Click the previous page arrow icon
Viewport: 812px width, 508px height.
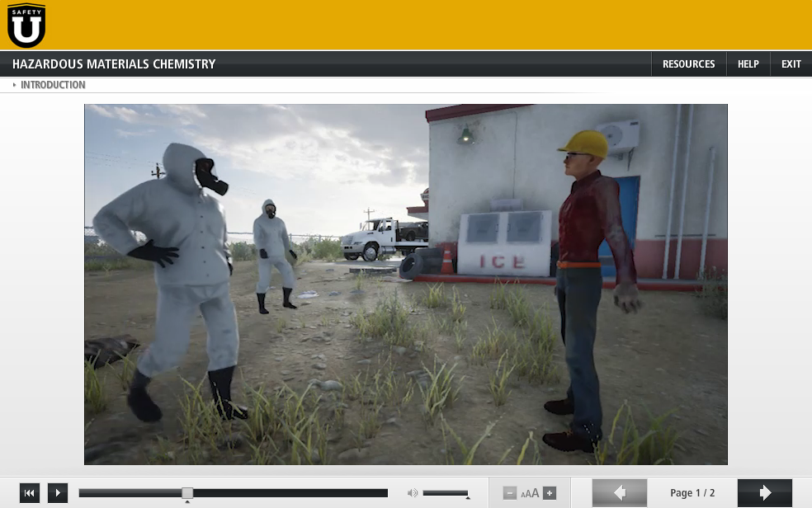coord(620,492)
